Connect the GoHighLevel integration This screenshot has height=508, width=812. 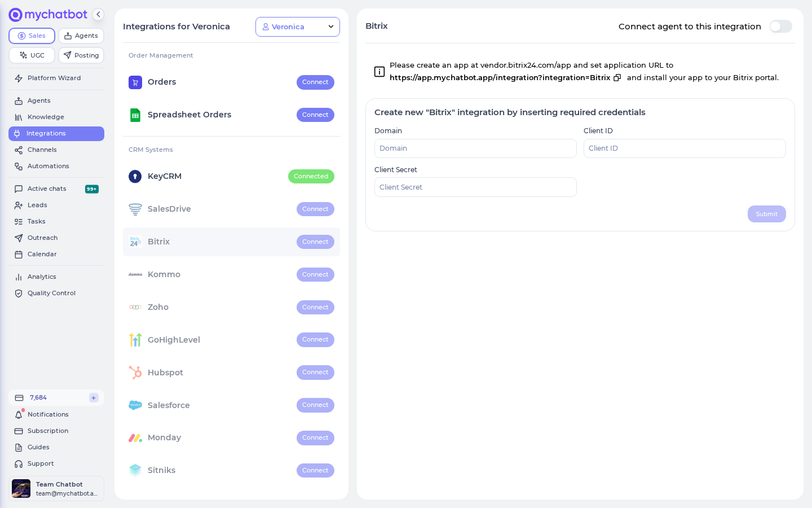(315, 340)
